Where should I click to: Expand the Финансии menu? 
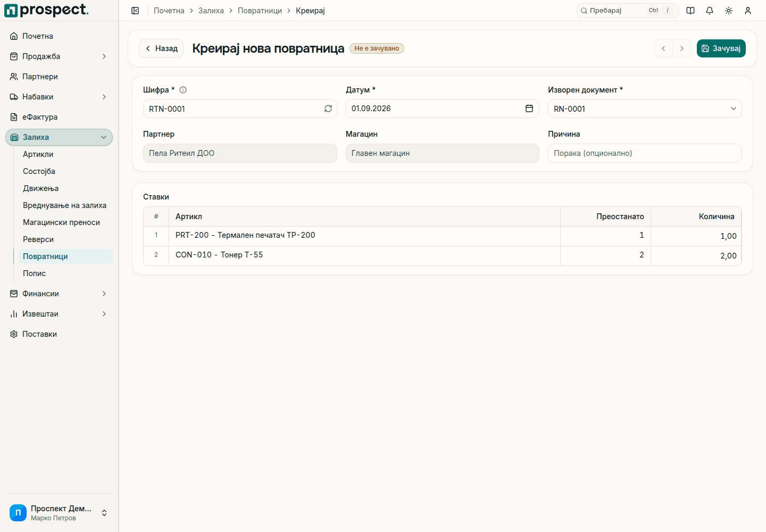[59, 294]
